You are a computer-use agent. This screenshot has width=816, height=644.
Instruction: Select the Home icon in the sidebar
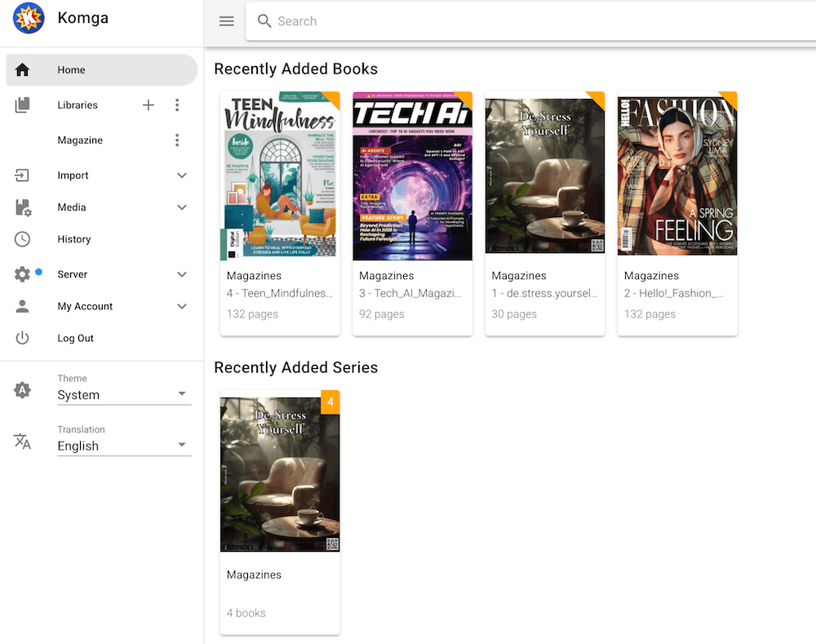(x=23, y=69)
